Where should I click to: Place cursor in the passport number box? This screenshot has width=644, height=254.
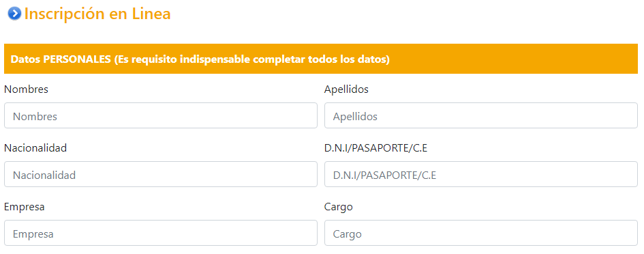click(481, 174)
